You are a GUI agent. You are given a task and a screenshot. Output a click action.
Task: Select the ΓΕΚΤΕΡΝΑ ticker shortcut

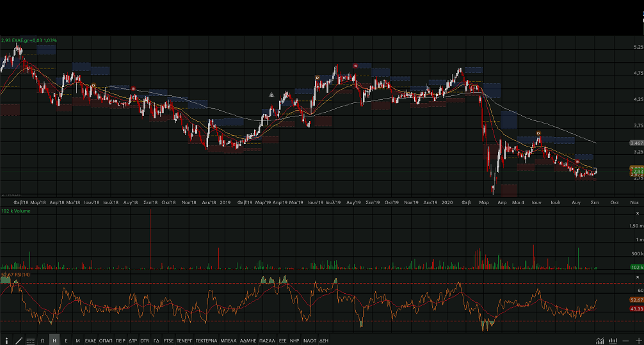[x=206, y=341]
